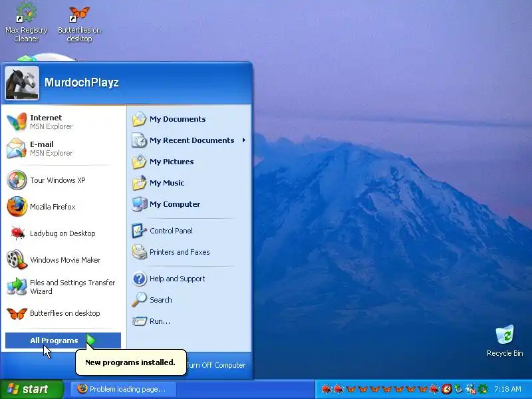The height and width of the screenshot is (399, 532).
Task: Click Safely Remove Hardware tray icon
Action: (458, 389)
